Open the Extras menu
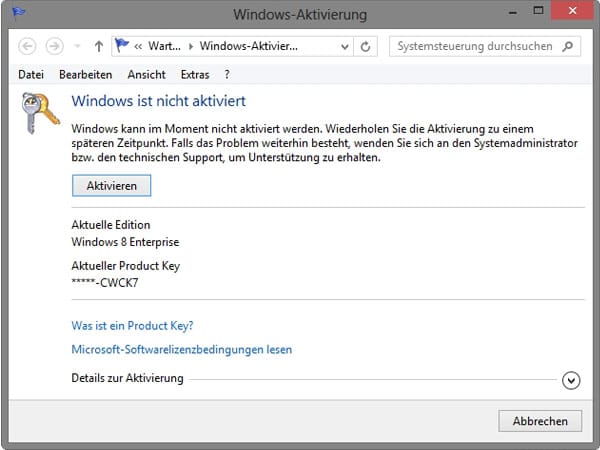The height and width of the screenshot is (450, 600). point(195,75)
